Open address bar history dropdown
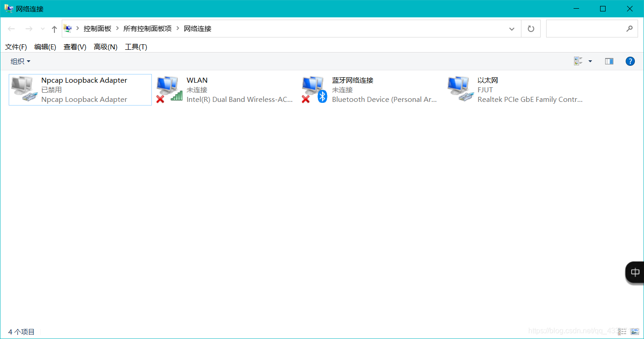The image size is (644, 339). pos(512,29)
